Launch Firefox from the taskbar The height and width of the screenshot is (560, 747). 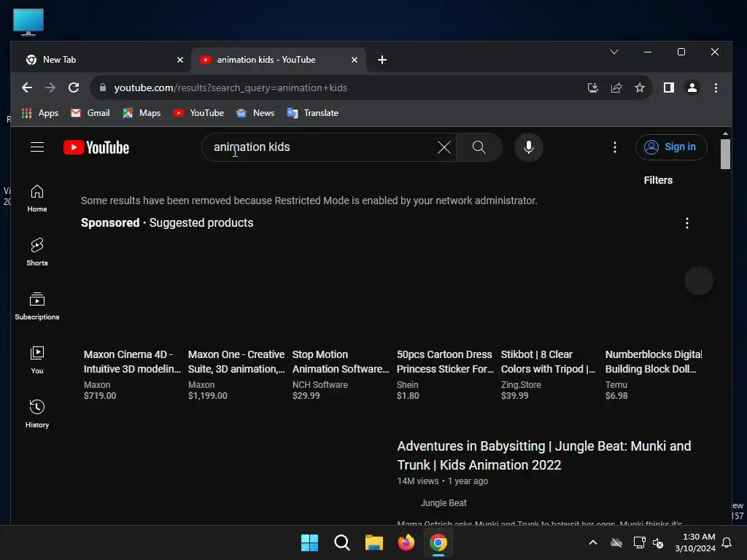pos(406,542)
